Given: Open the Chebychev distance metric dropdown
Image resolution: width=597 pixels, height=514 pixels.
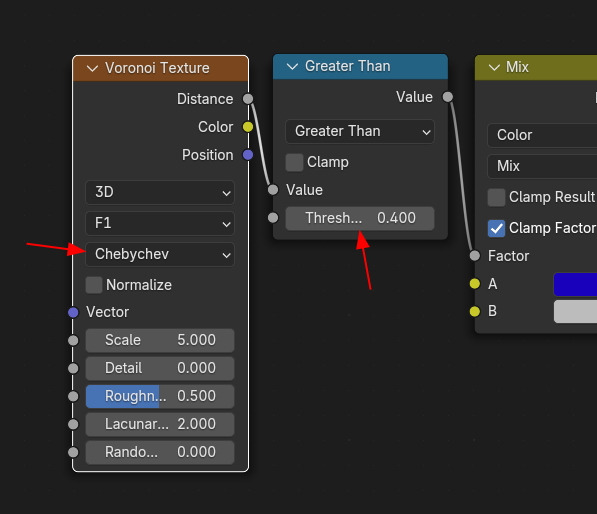Looking at the screenshot, I should pos(160,254).
